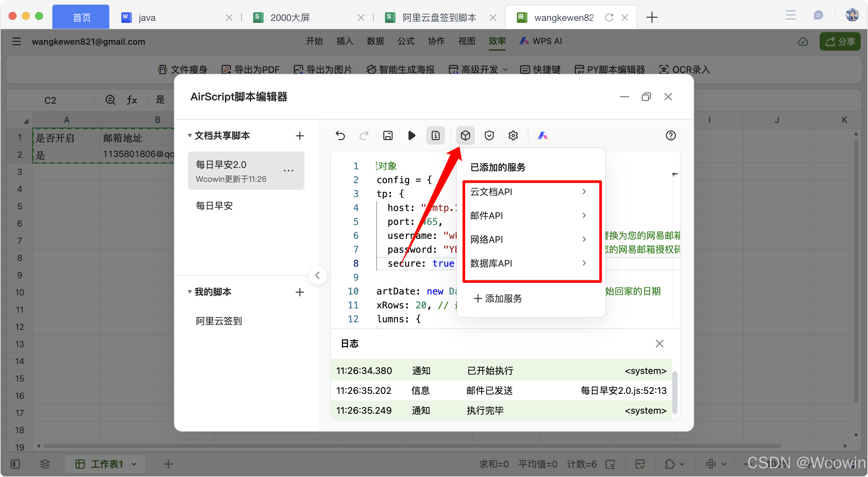The image size is (868, 477).
Task: Open the PY脚本编辑器
Action: pos(610,69)
